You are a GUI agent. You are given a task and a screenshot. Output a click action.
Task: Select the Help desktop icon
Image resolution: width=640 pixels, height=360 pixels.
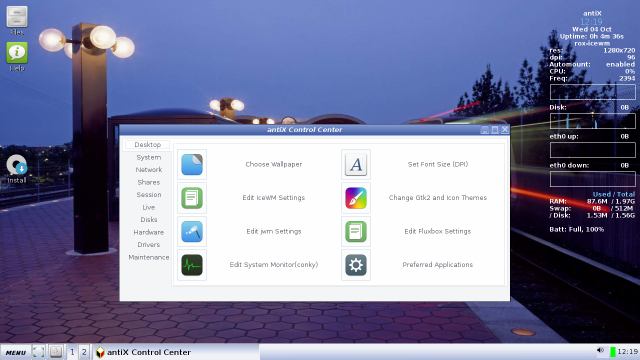click(17, 56)
